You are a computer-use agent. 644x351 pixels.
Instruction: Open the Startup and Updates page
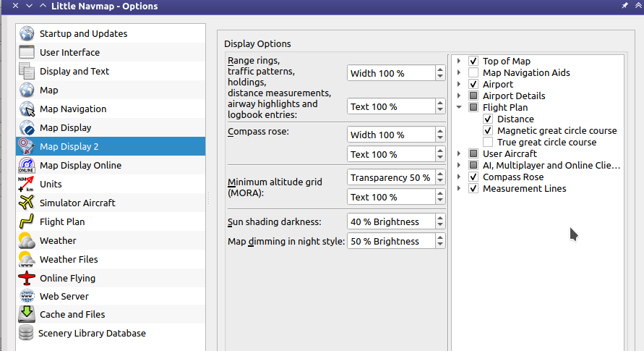(x=111, y=33)
